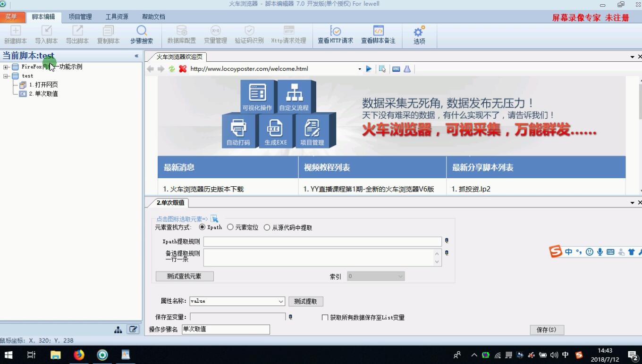Click the 保存(S) save button
642x364 pixels.
click(x=547, y=330)
